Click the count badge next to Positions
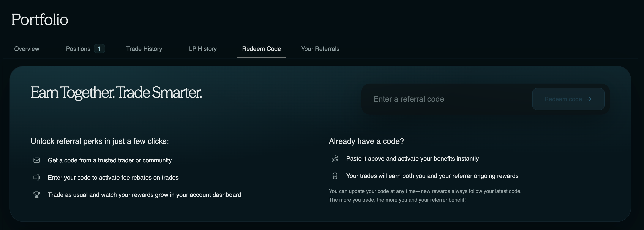Screen dimensions: 644x230 coord(99,49)
